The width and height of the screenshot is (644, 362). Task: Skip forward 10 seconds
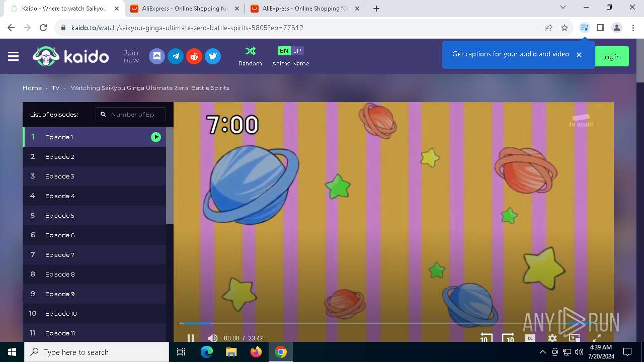click(x=508, y=338)
